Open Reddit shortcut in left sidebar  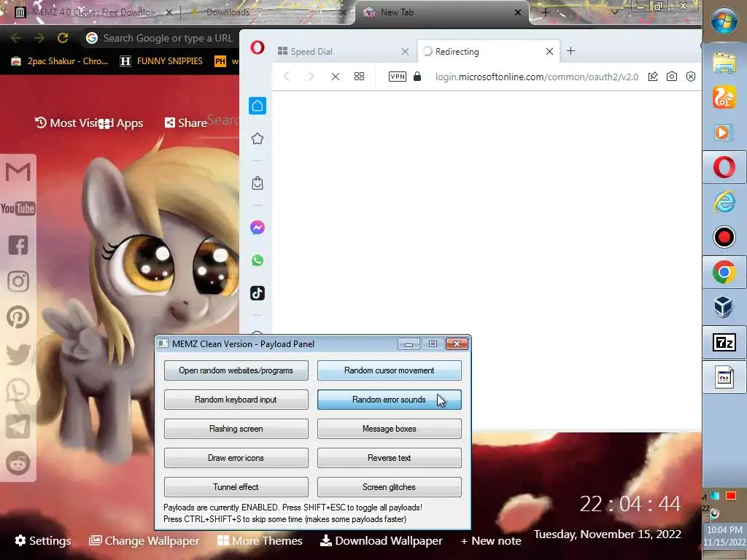pos(18,463)
